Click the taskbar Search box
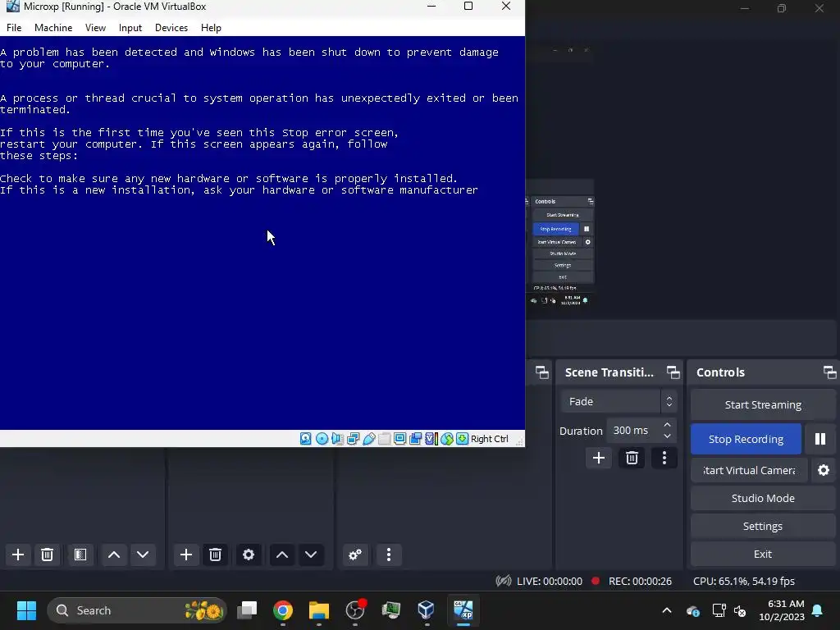The width and height of the screenshot is (840, 630). [137, 610]
